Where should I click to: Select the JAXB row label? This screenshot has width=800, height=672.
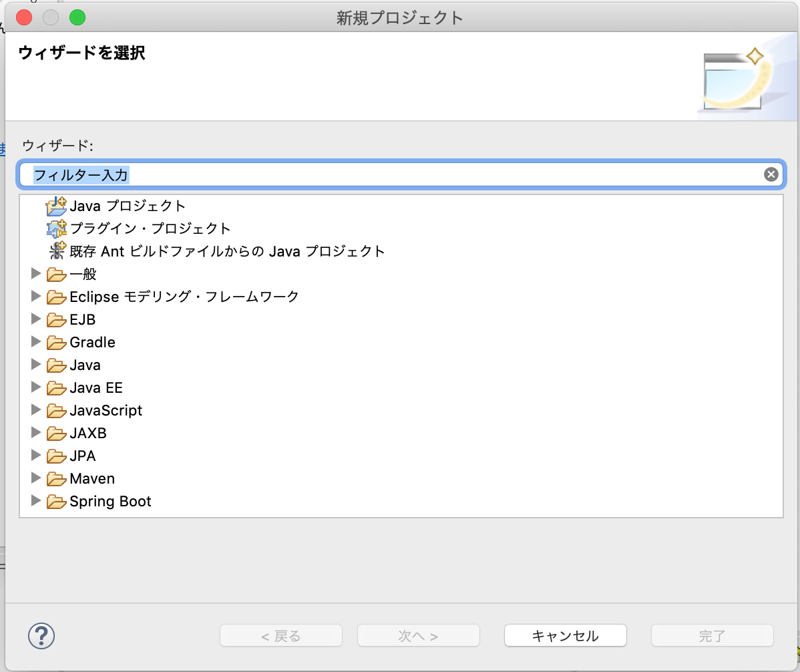[88, 433]
